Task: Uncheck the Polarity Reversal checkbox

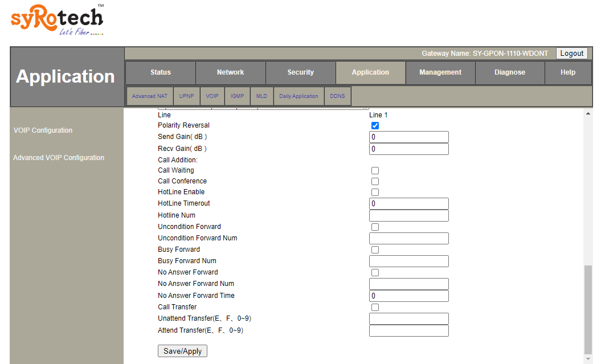Action: click(x=375, y=126)
